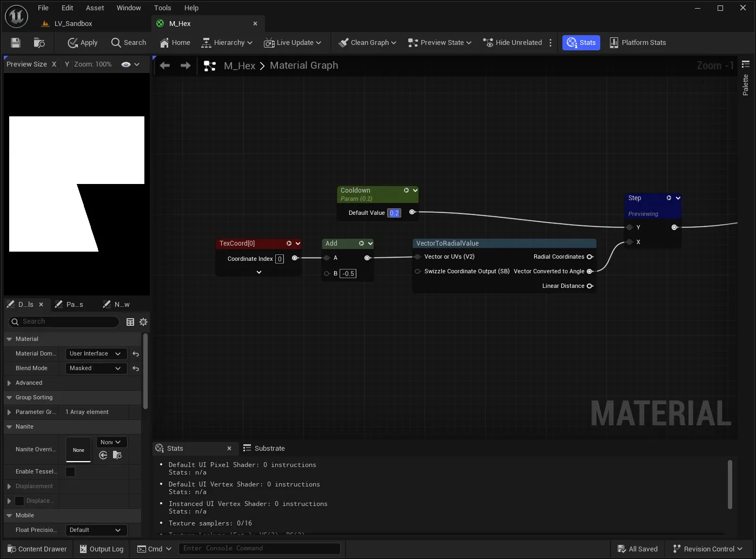
Task: Switch Details to property matrix grid icon
Action: (130, 322)
